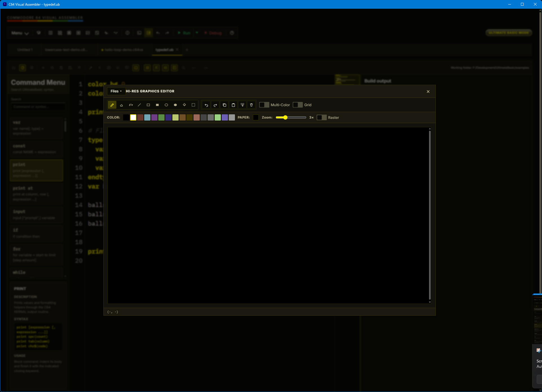Screen dimensions: 542x392
Task: Undo last action in graphics editor
Action: 206,105
